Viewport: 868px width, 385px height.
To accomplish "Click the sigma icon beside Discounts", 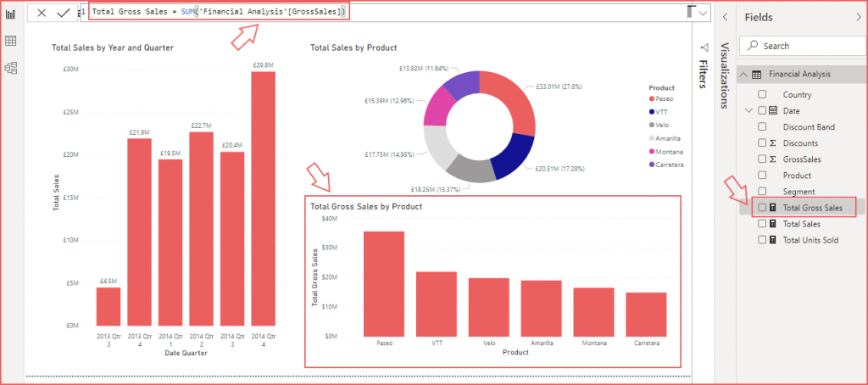I will tap(773, 143).
